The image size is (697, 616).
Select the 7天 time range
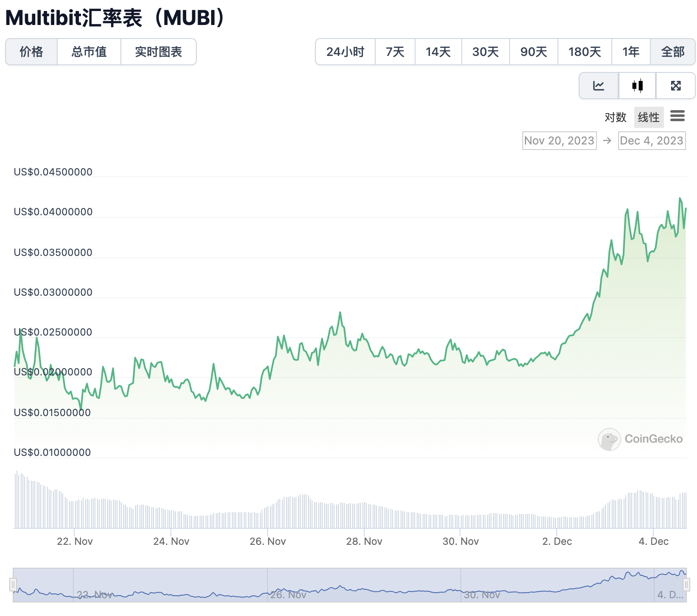(x=395, y=52)
